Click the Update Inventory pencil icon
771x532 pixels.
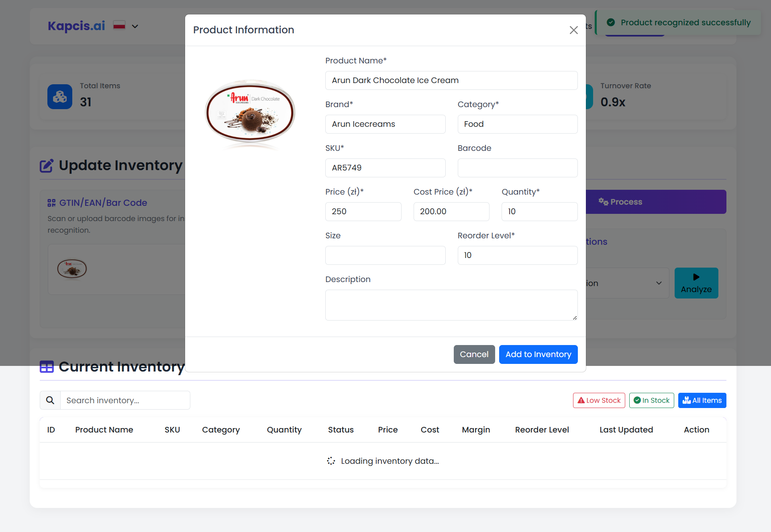coord(47,165)
